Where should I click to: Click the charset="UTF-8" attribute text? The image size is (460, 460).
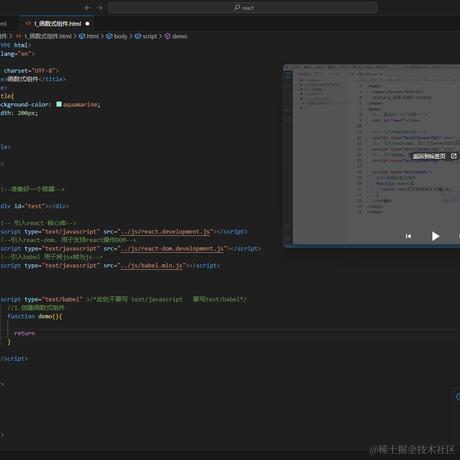click(31, 71)
